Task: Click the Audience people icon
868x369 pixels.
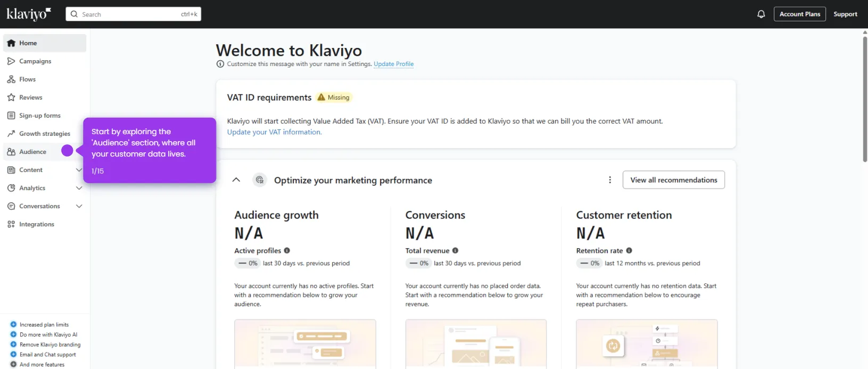Action: coord(11,152)
